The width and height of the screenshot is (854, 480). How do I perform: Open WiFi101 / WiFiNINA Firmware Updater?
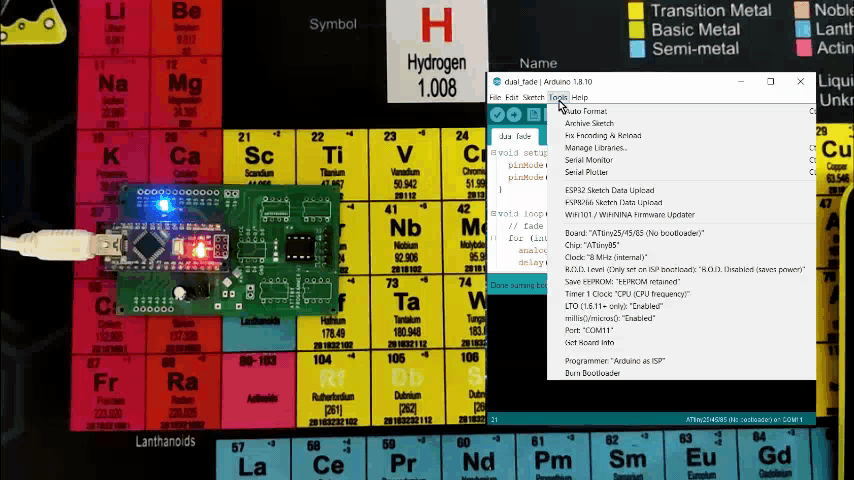pos(681,215)
